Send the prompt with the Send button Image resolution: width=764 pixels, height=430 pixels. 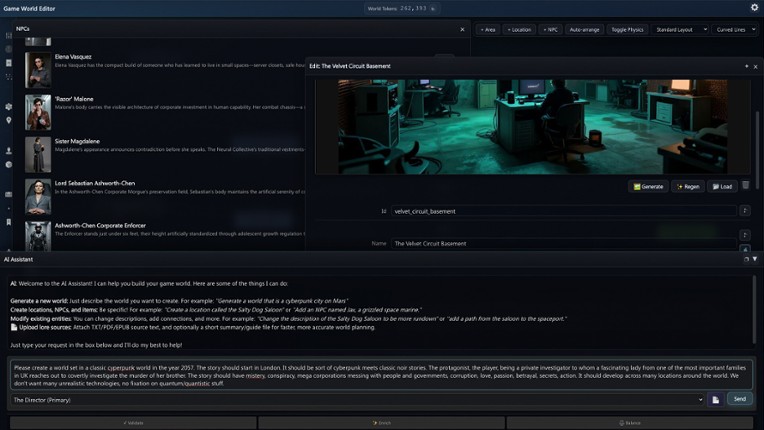click(739, 399)
